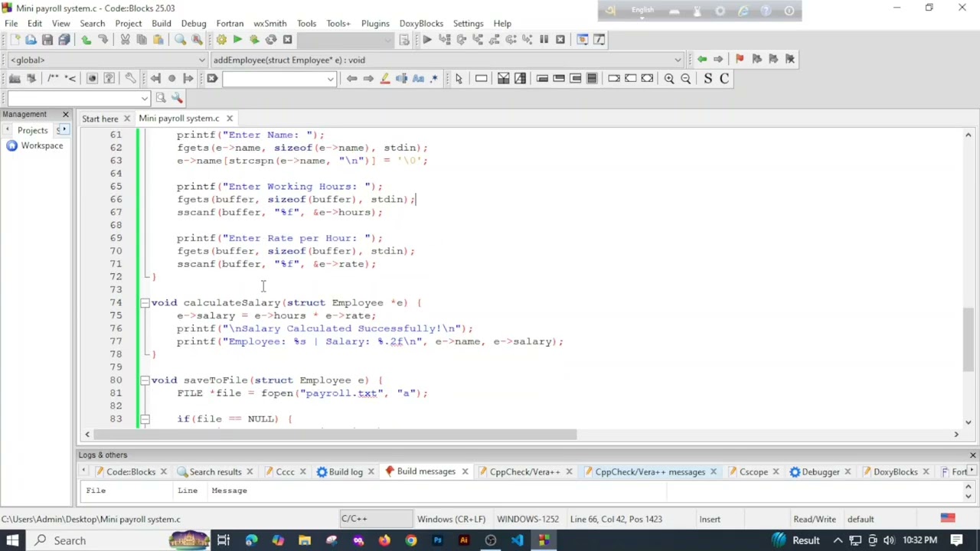Click the Paste clipboard icon
This screenshot has height=551, width=980.
pos(158,40)
